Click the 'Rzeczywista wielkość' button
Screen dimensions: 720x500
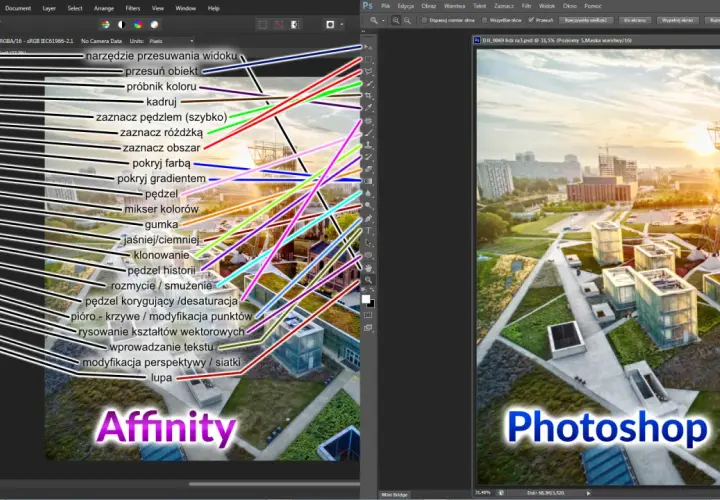point(585,20)
